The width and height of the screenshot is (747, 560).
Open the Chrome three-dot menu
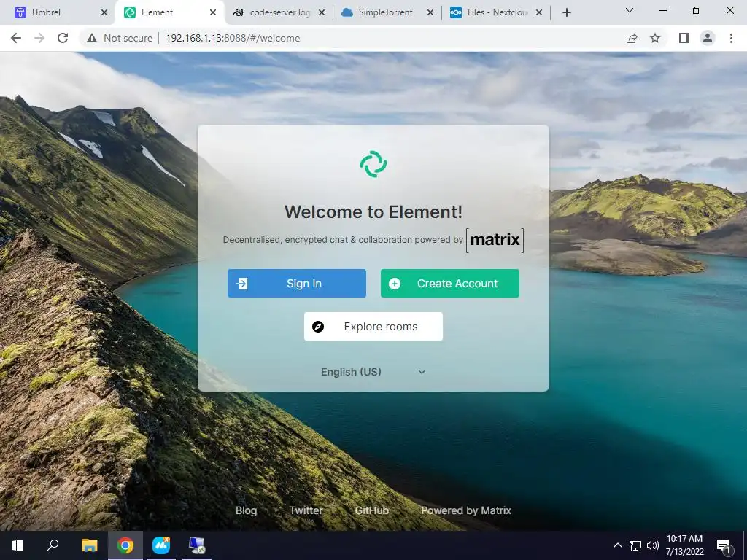pos(731,38)
